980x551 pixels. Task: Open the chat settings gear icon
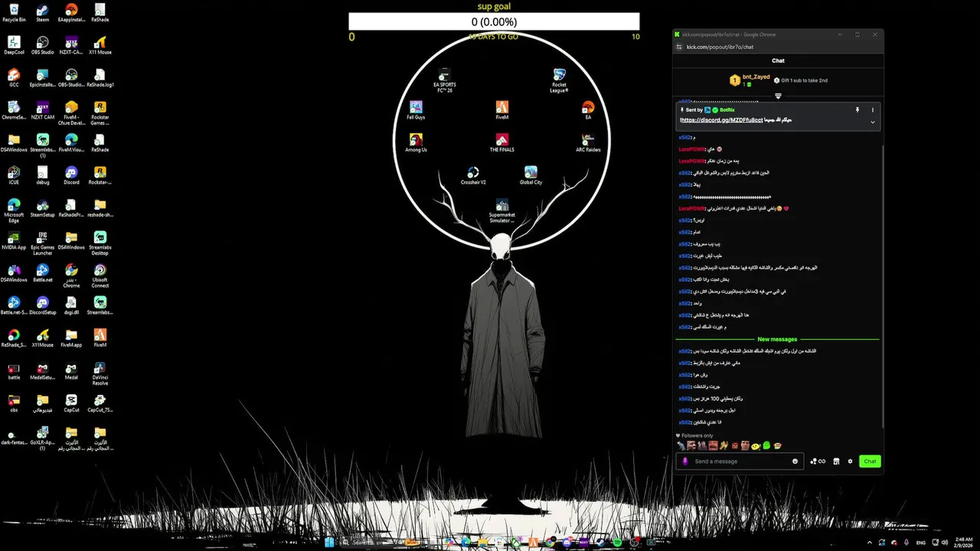850,461
